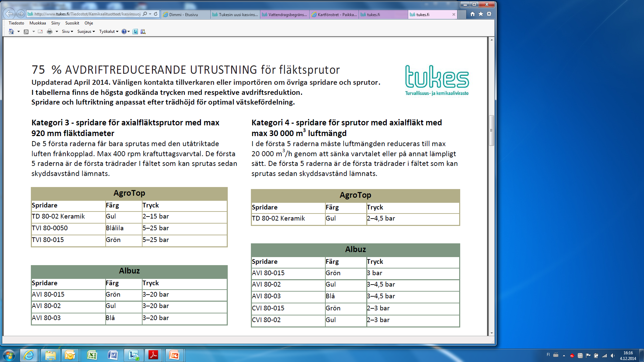Screen dimensions: 644x362
Task: Click the Print icon in the command bar
Action: 50,32
